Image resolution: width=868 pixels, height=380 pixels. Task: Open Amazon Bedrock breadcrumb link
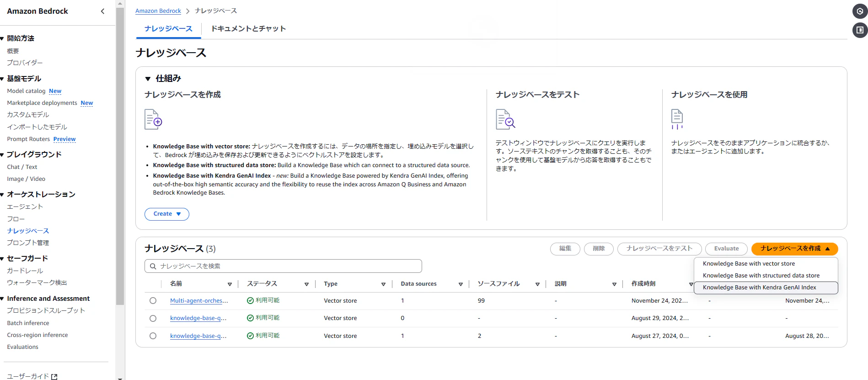tap(158, 11)
